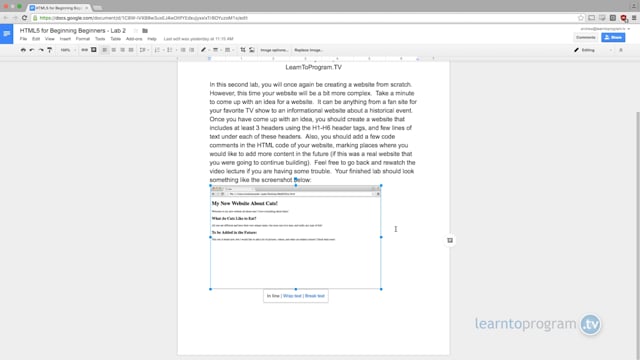Click the add comment icon at page margin
The width and height of the screenshot is (640, 360).
tap(450, 240)
